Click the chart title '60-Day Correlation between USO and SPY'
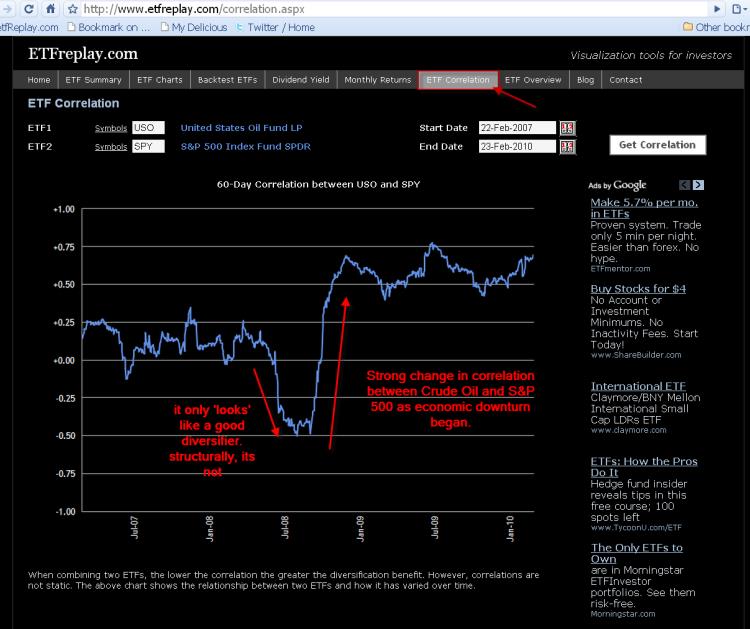 pos(318,185)
